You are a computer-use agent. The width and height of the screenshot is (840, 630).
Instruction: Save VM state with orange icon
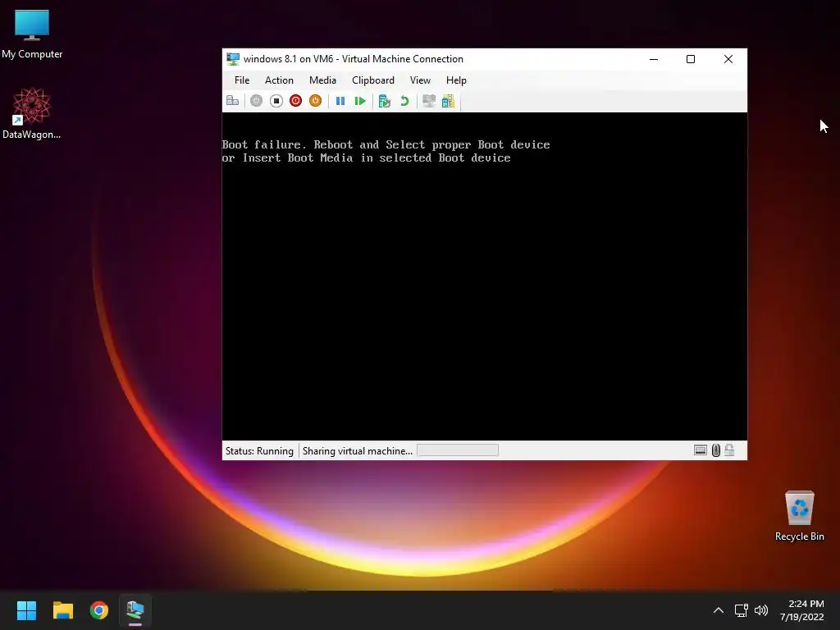[316, 101]
